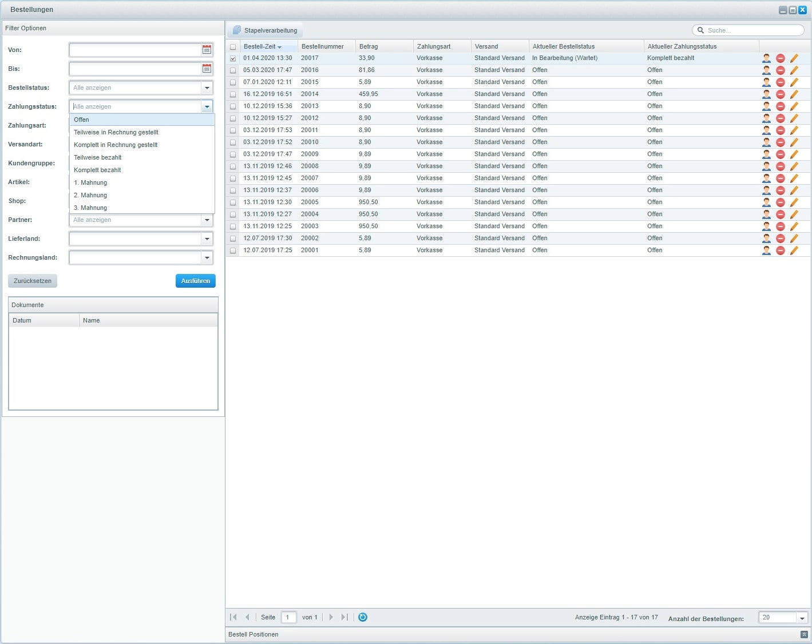The height and width of the screenshot is (644, 812).
Task: Sort by the Bestellnummer column header
Action: pyautogui.click(x=326, y=46)
